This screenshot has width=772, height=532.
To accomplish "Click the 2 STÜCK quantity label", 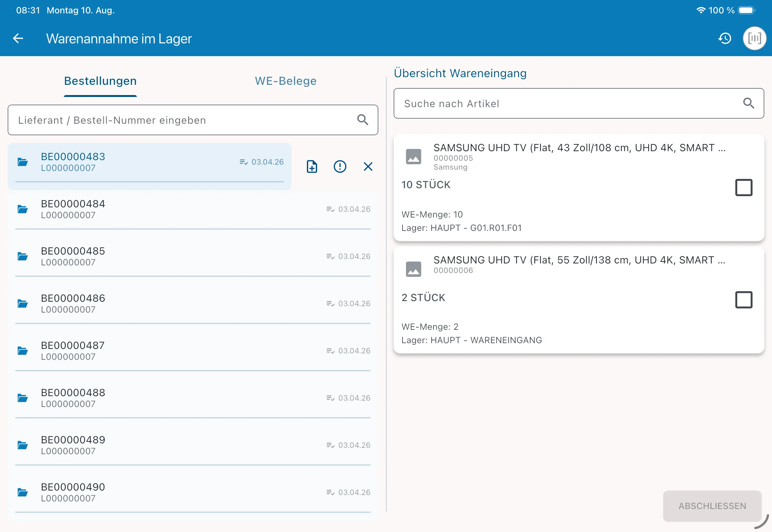I will 423,297.
